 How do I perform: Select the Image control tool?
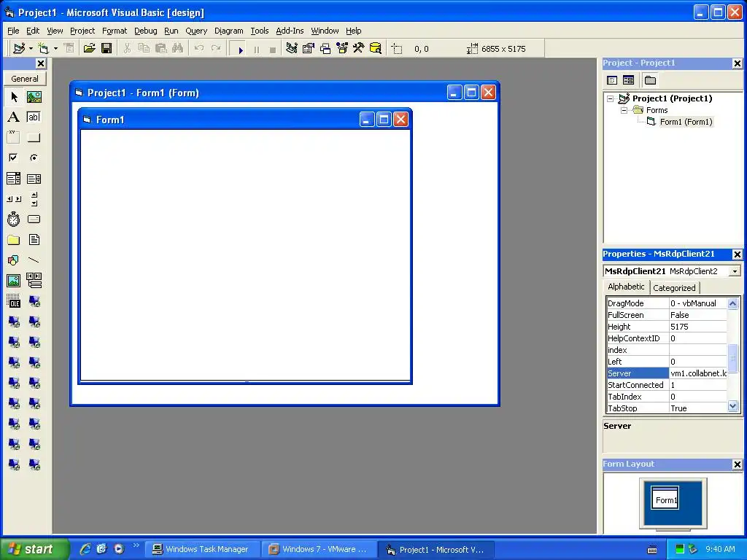coord(14,281)
